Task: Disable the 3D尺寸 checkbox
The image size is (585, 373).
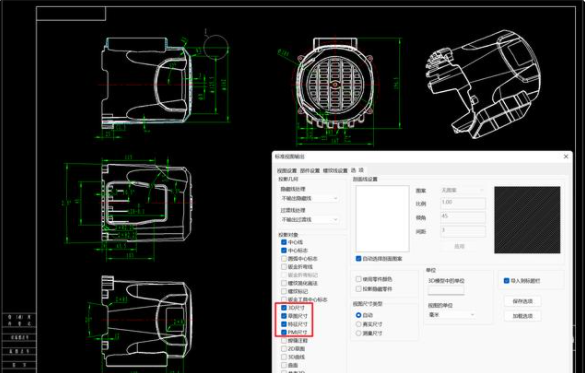Action: click(x=284, y=308)
